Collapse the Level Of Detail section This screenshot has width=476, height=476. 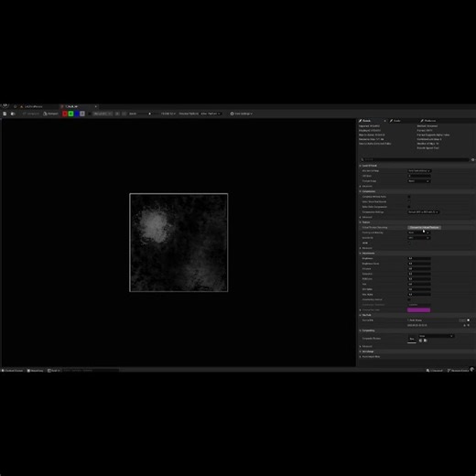click(361, 166)
